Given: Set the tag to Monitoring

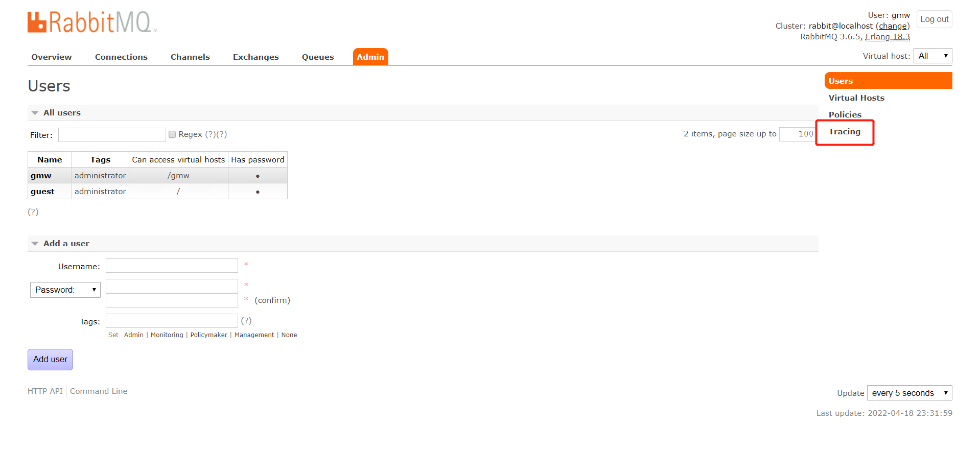Looking at the screenshot, I should tap(167, 335).
